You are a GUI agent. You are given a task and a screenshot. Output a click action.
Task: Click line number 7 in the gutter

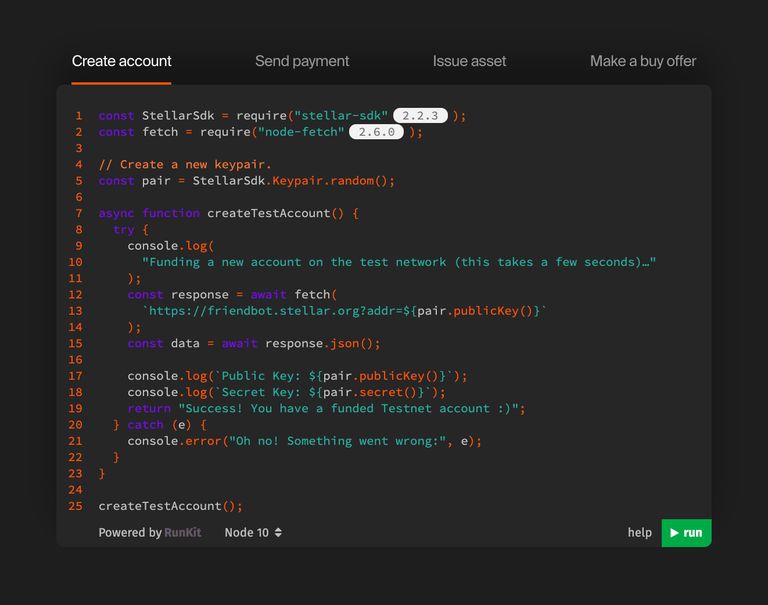tap(79, 213)
